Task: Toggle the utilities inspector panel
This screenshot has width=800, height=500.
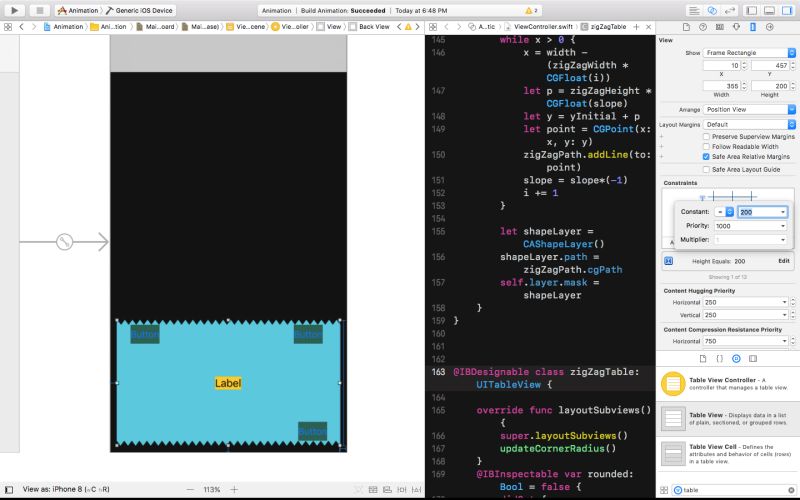Action: (787, 10)
